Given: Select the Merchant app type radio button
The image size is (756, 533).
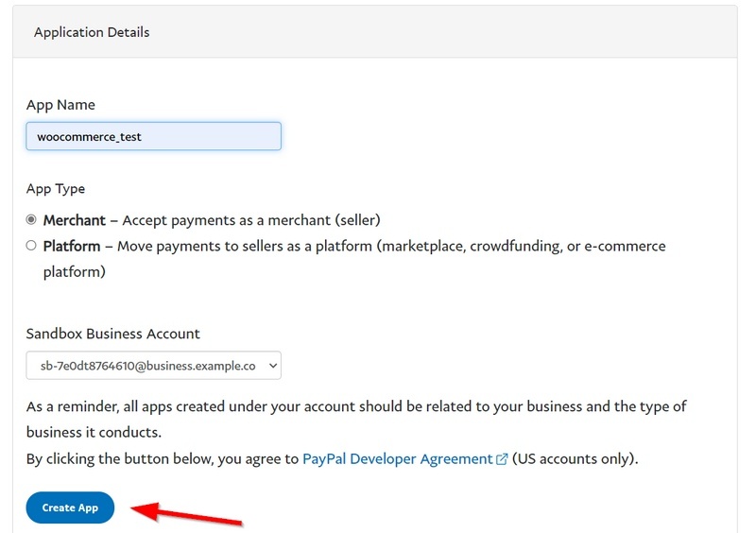Looking at the screenshot, I should coord(31,220).
